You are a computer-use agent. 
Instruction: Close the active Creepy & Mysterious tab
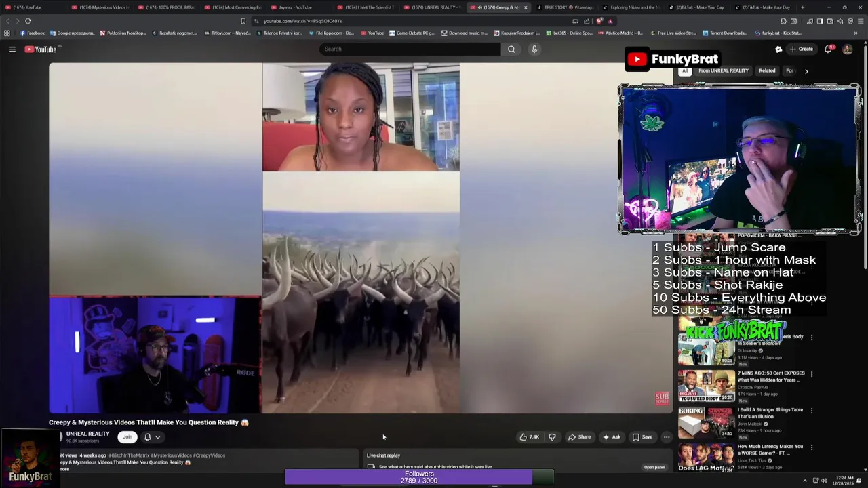(x=525, y=7)
